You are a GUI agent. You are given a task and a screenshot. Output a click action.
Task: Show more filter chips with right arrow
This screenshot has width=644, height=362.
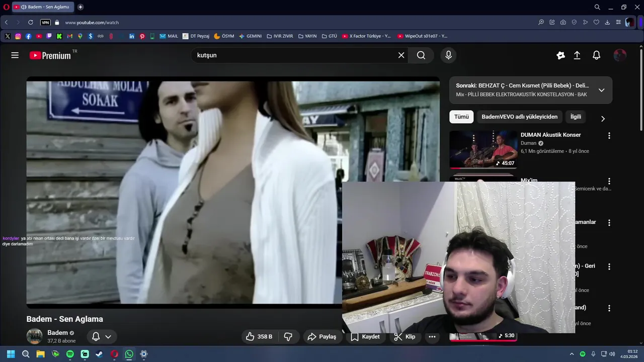coord(603,119)
